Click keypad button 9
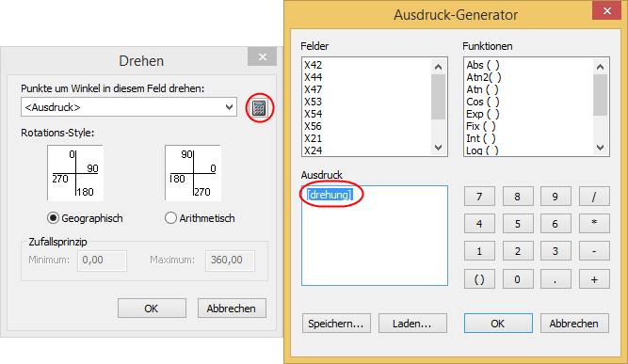Viewport: 628px width, 364px height. tap(556, 196)
